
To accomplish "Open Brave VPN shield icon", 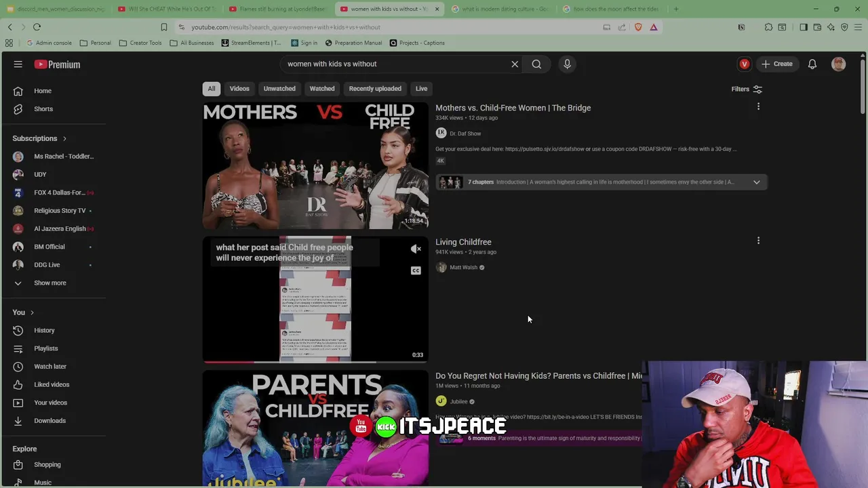I will click(x=844, y=27).
